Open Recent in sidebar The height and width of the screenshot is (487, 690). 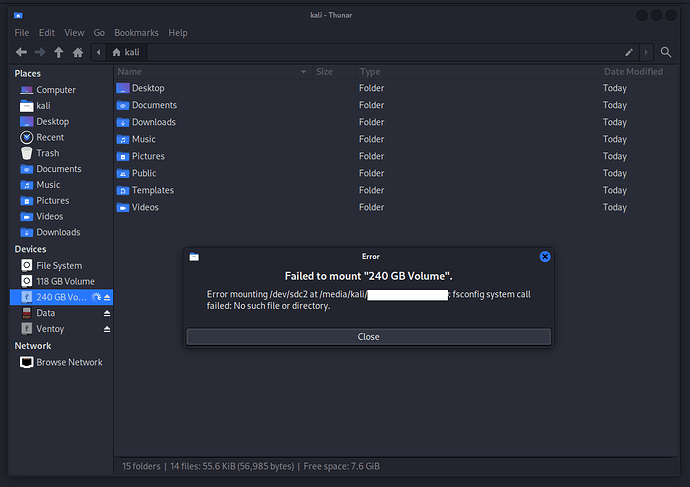point(62,137)
